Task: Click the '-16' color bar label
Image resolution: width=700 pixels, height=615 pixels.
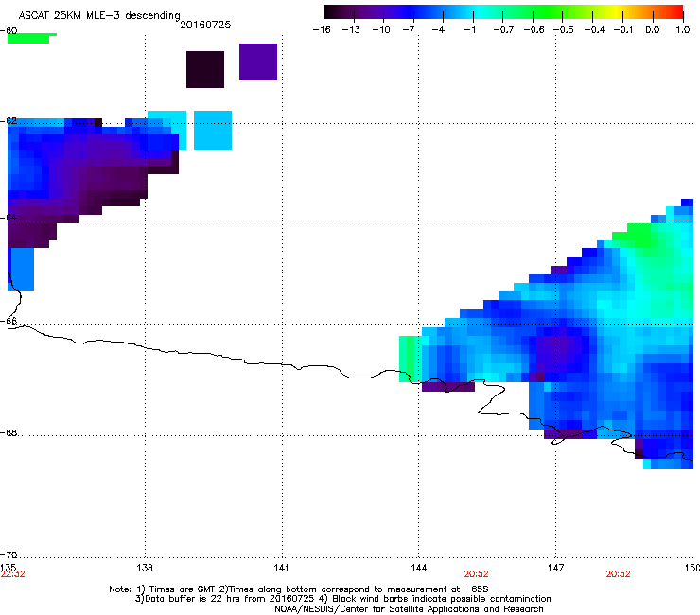Action: (322, 30)
